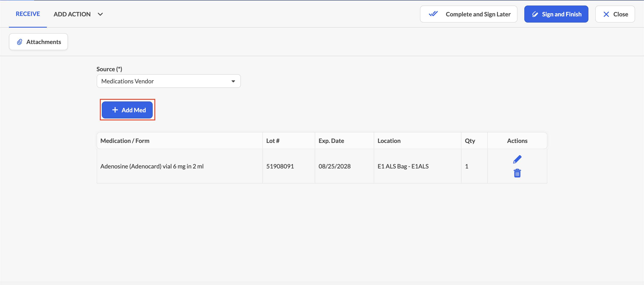The width and height of the screenshot is (644, 285).
Task: Click Sign and Finish button
Action: (556, 14)
